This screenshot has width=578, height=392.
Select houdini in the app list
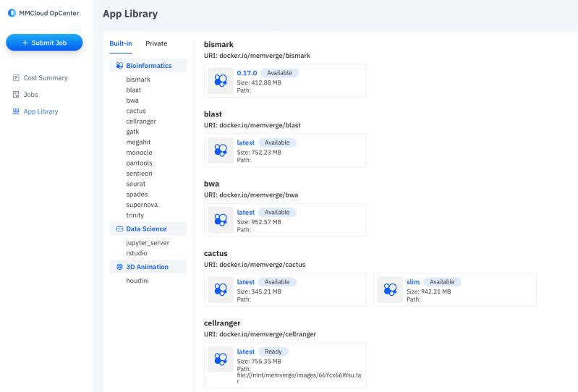(x=137, y=281)
